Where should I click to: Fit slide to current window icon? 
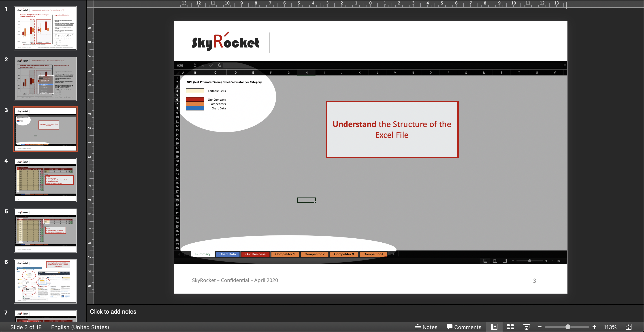pyautogui.click(x=628, y=327)
